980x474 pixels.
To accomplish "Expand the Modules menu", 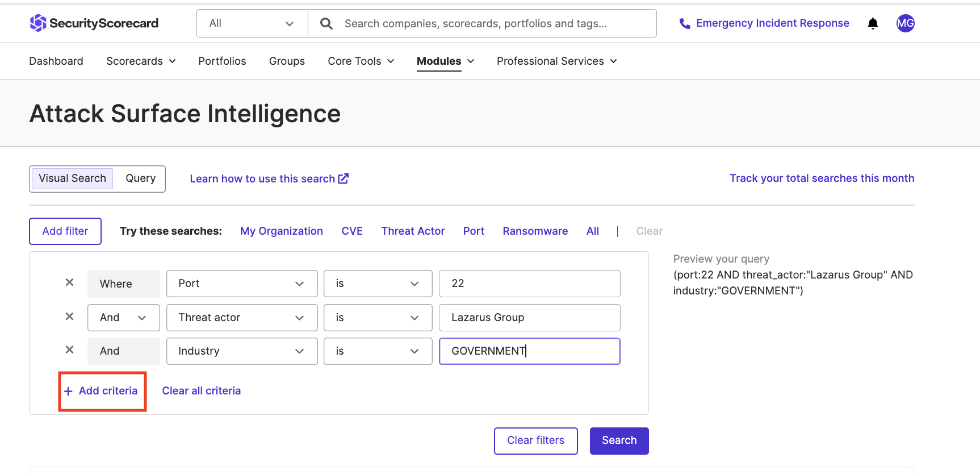I will click(445, 61).
